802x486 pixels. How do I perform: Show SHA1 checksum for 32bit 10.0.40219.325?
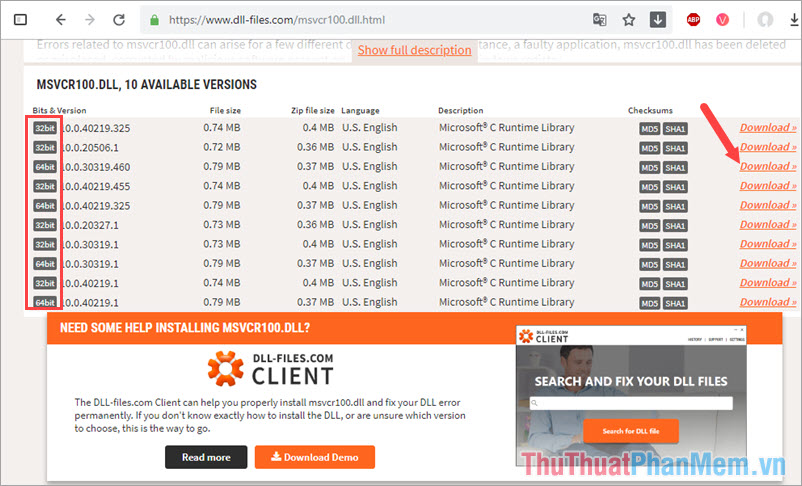click(x=675, y=129)
